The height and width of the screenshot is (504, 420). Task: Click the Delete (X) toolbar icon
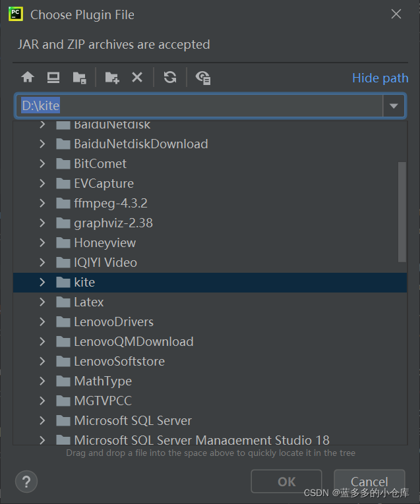pyautogui.click(x=137, y=78)
